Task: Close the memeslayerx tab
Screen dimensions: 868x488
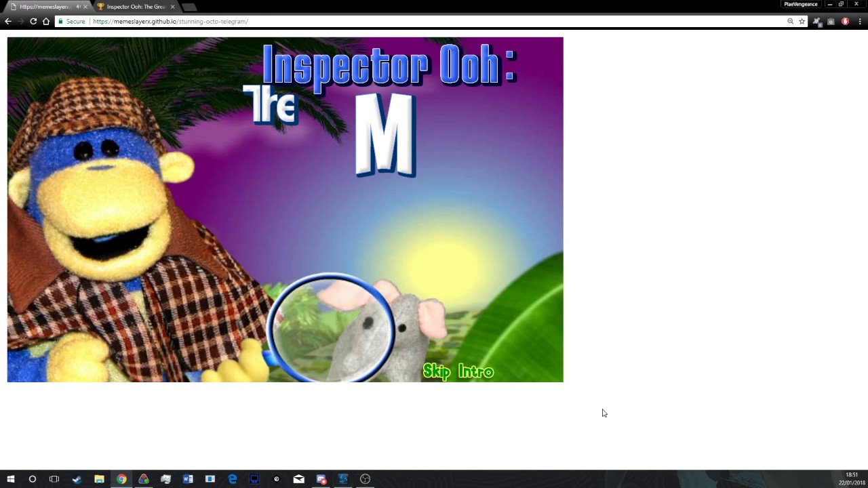Action: (x=85, y=7)
